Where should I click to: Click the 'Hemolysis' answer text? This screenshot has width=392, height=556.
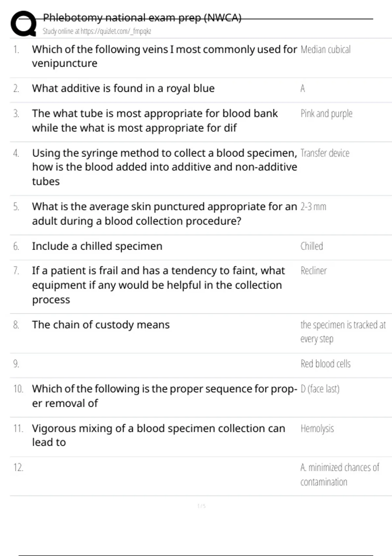click(x=317, y=428)
